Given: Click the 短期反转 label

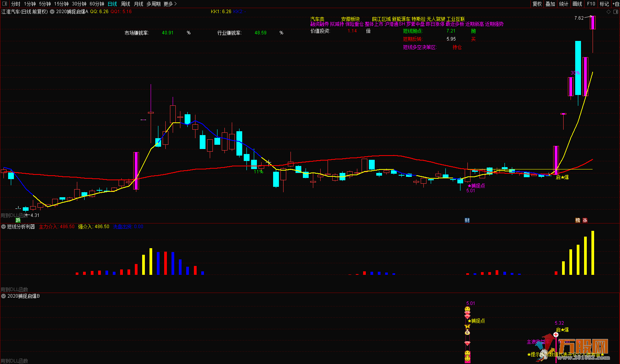Looking at the screenshot, I should coord(413,39).
